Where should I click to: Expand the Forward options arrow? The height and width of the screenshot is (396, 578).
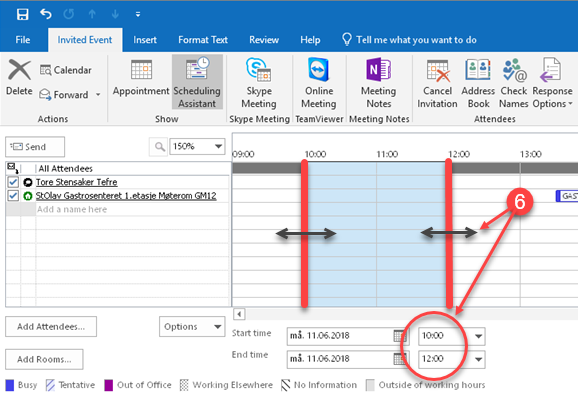(x=98, y=95)
